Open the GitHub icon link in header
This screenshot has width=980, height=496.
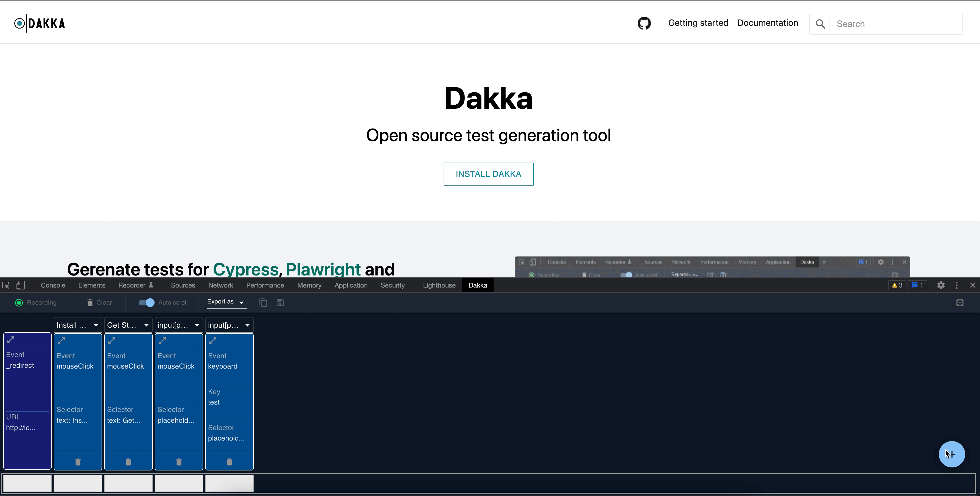pos(644,23)
